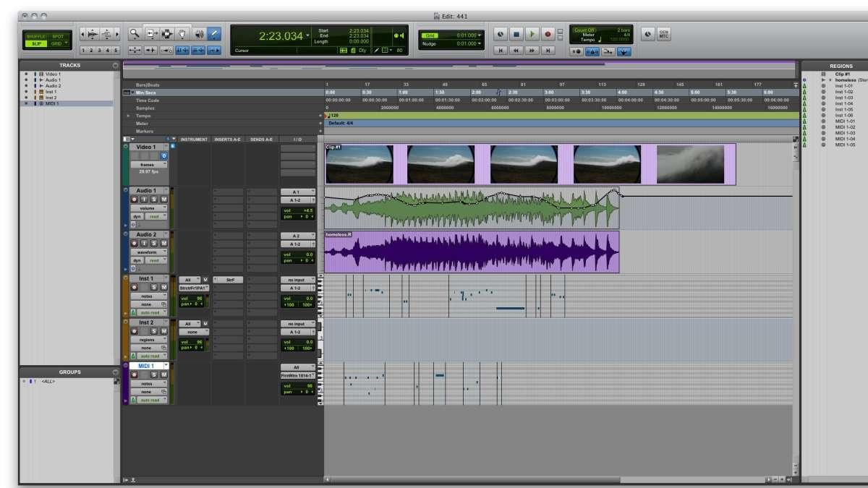868x488 pixels.
Task: Select the Selector tool
Action: 166,34
